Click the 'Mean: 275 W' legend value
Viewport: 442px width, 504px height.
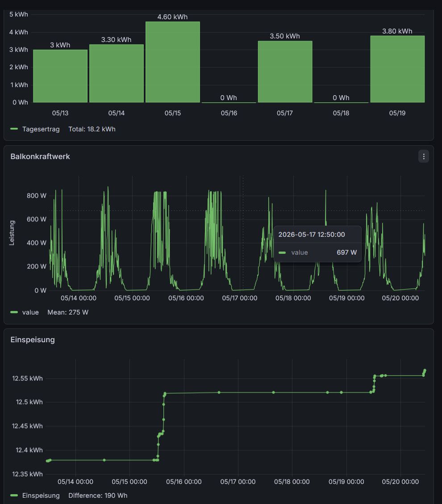[x=68, y=312]
